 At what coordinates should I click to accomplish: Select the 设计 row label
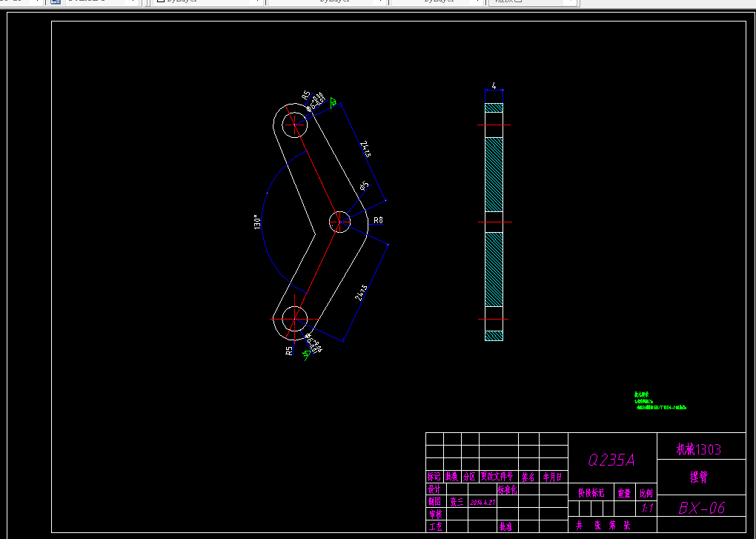434,489
